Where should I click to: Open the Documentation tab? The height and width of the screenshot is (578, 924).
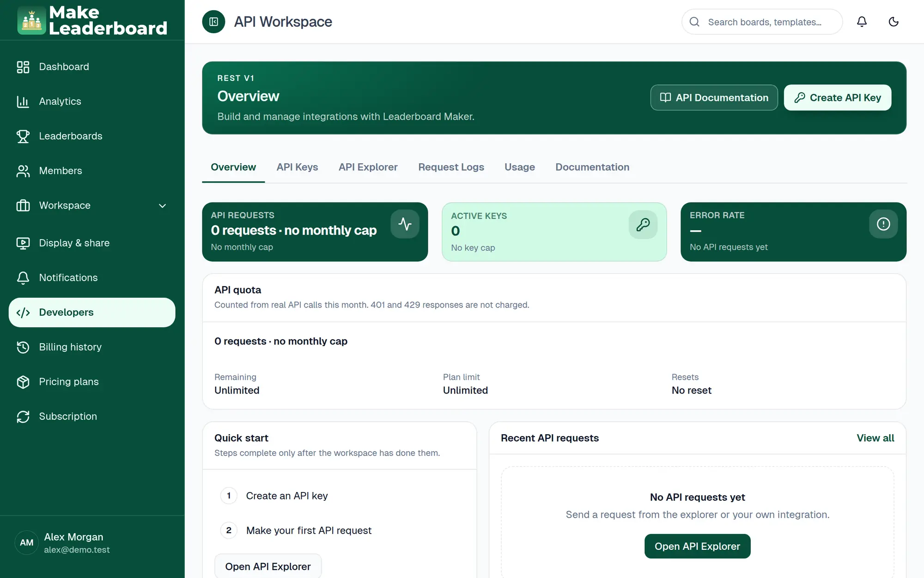pos(592,167)
